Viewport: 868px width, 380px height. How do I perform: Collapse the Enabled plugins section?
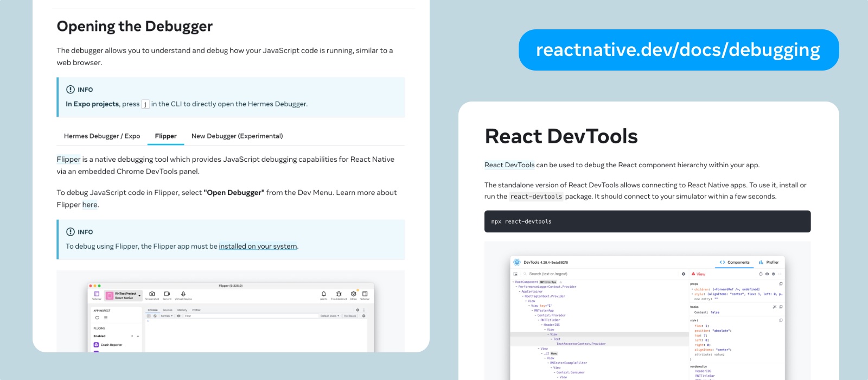[x=138, y=336]
